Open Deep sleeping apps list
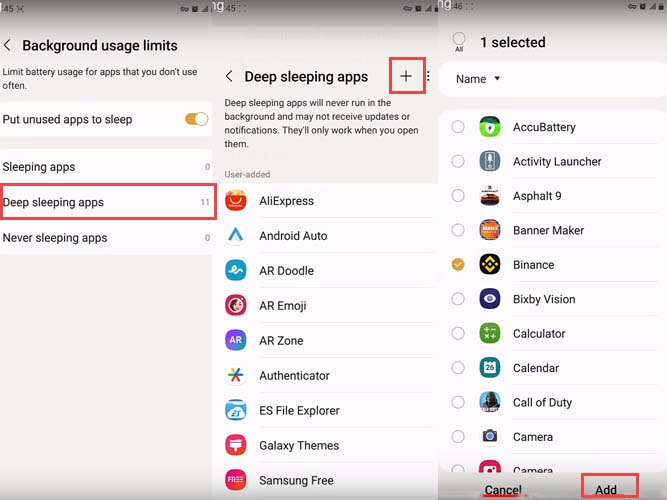 coord(106,202)
